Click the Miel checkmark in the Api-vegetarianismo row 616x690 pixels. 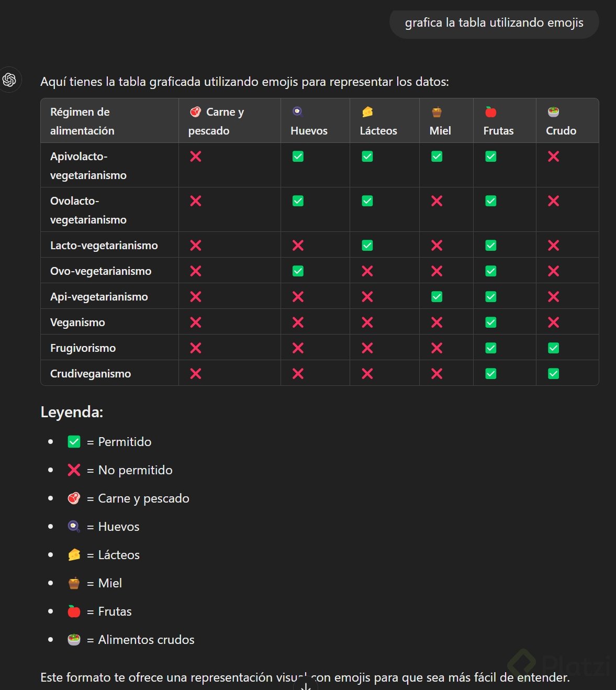click(x=437, y=297)
